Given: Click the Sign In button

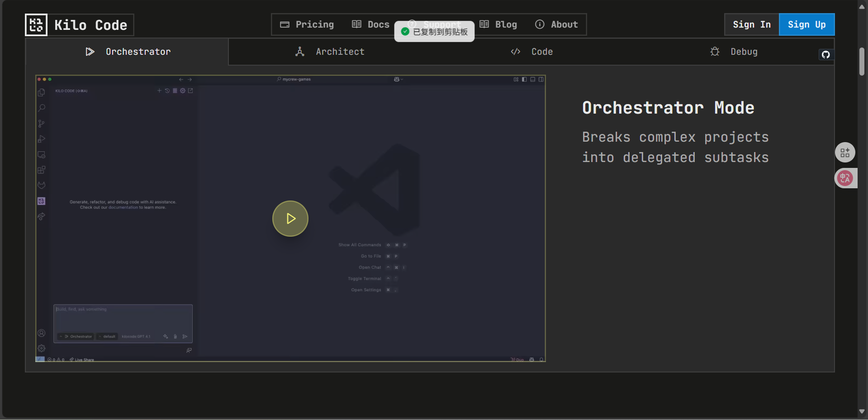Looking at the screenshot, I should tap(752, 24).
